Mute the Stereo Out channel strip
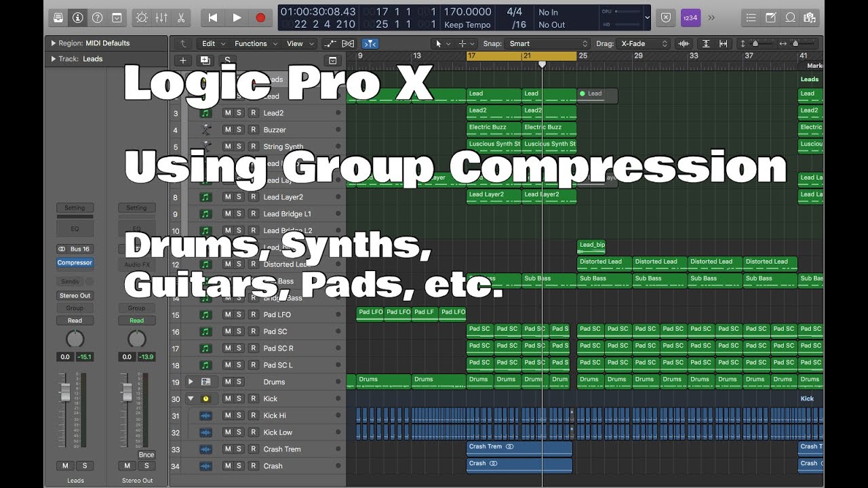 (127, 466)
